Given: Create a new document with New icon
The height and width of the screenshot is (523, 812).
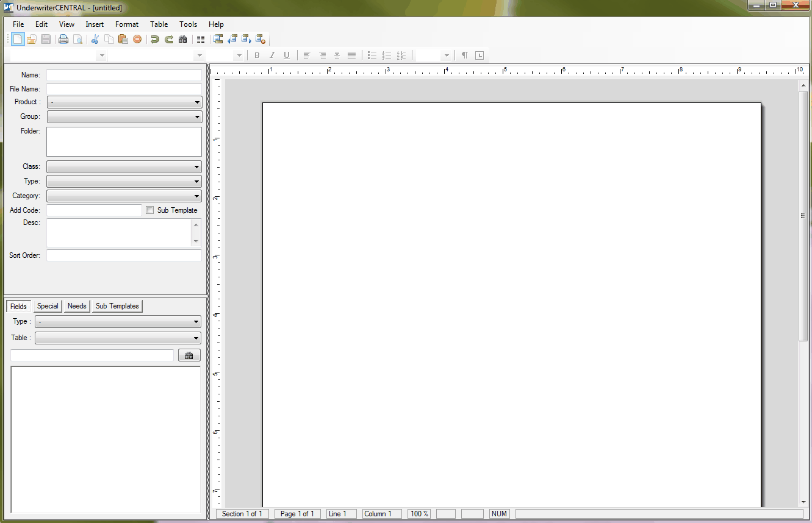Looking at the screenshot, I should (x=18, y=40).
